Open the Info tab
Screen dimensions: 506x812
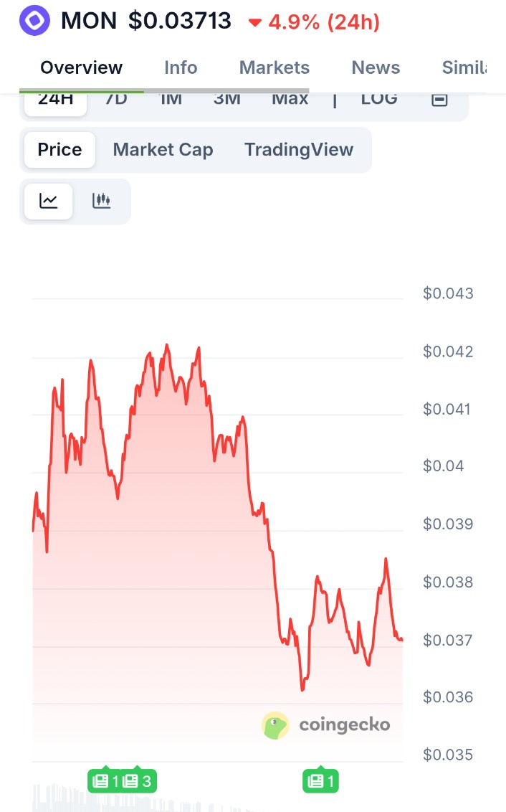point(181,67)
